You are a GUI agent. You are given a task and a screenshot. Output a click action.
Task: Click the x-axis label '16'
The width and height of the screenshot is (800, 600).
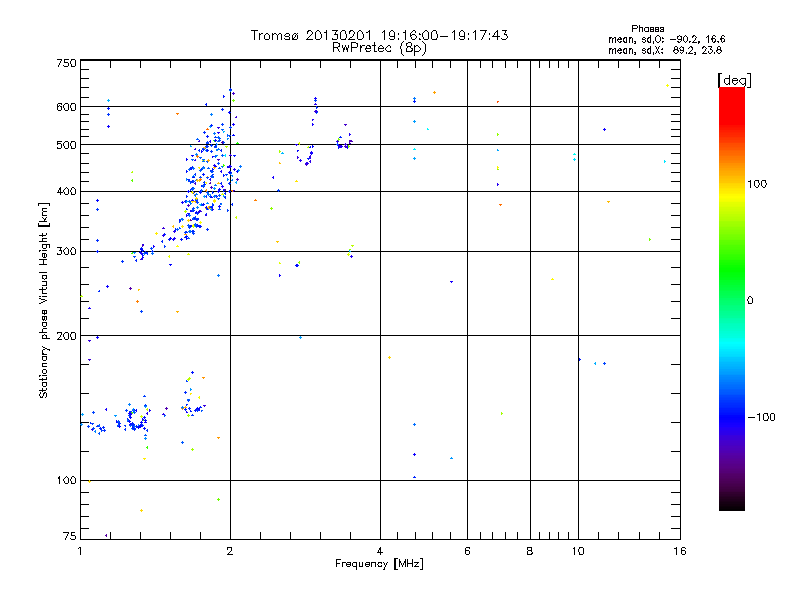680,551
